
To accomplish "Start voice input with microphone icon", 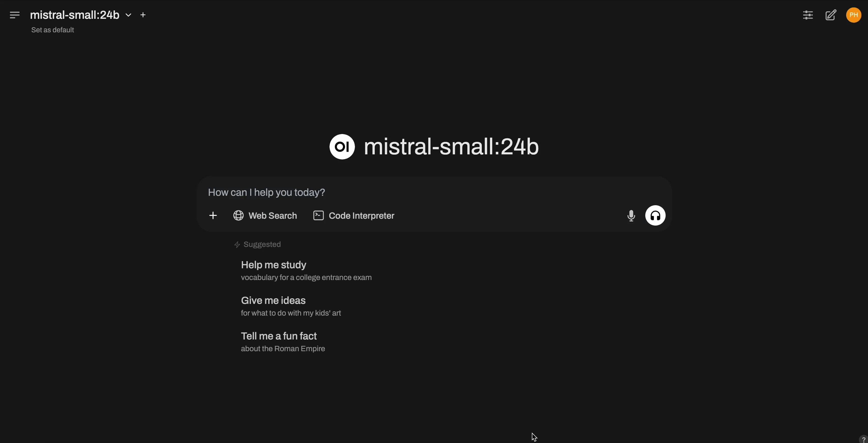I will (631, 215).
